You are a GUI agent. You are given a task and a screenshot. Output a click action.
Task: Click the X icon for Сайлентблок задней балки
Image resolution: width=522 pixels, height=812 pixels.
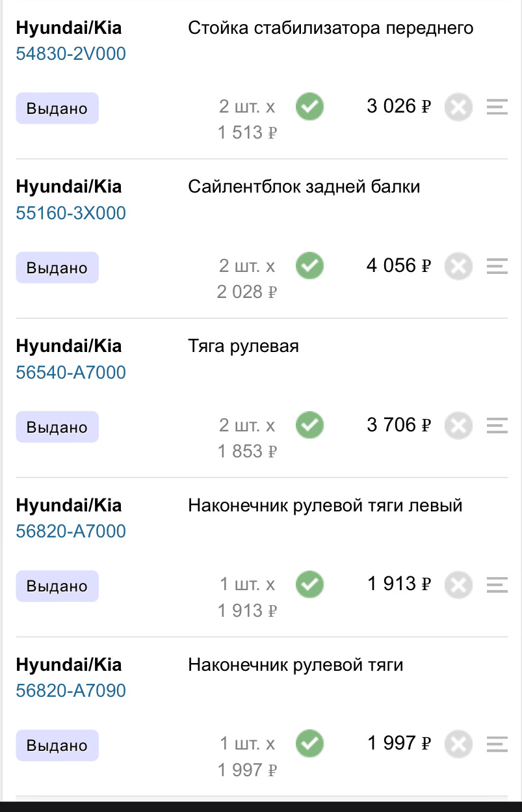coord(458,265)
